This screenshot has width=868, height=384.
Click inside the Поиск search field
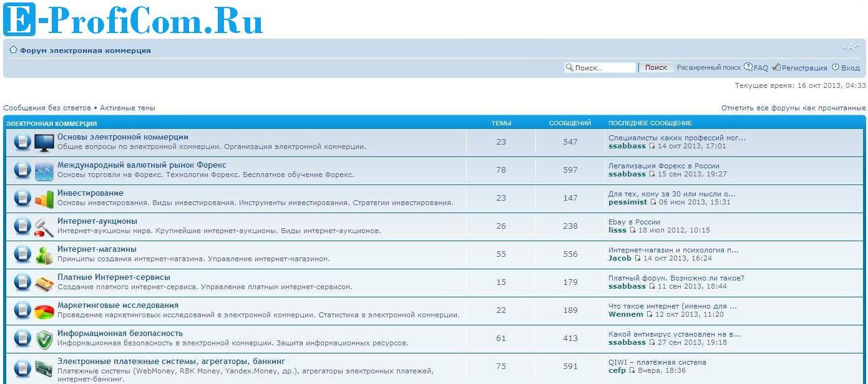(600, 67)
